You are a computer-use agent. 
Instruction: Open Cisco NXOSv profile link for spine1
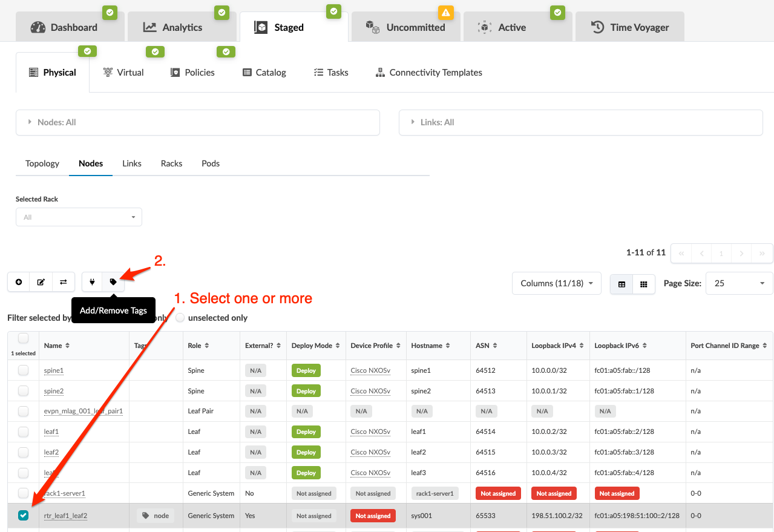click(x=370, y=370)
